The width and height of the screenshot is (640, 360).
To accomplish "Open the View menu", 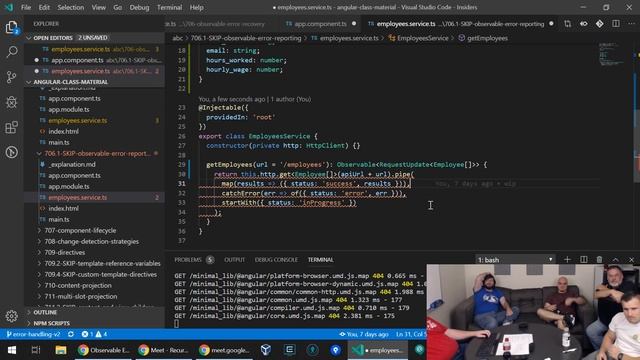I will (98, 7).
